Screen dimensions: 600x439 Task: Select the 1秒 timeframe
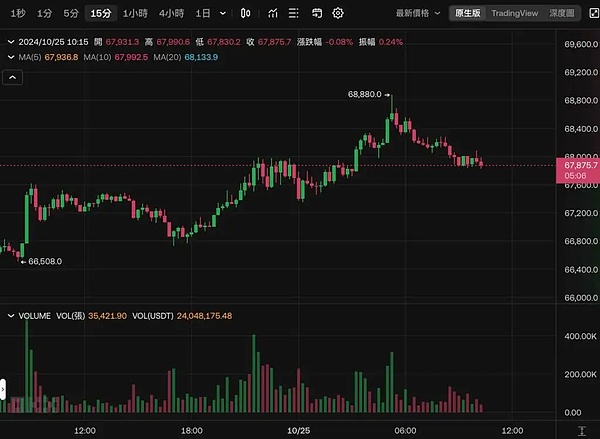point(18,13)
